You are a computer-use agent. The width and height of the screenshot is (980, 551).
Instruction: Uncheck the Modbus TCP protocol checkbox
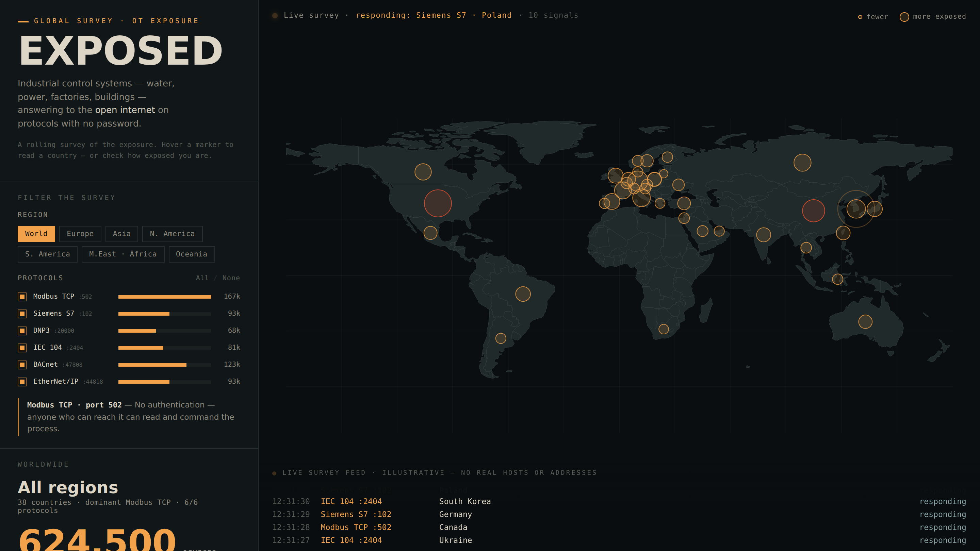[x=22, y=297]
